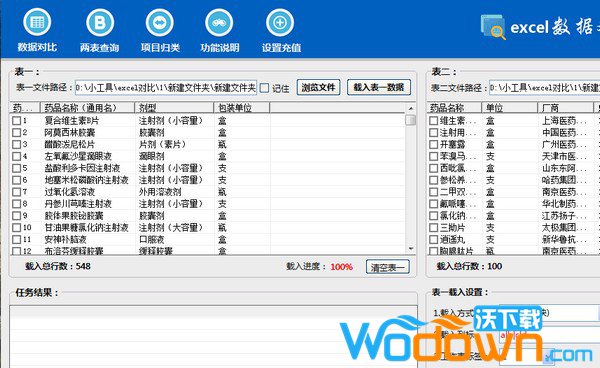Click the 浏览文件 browse file button
Screen dimensions: 600x368
click(318, 88)
